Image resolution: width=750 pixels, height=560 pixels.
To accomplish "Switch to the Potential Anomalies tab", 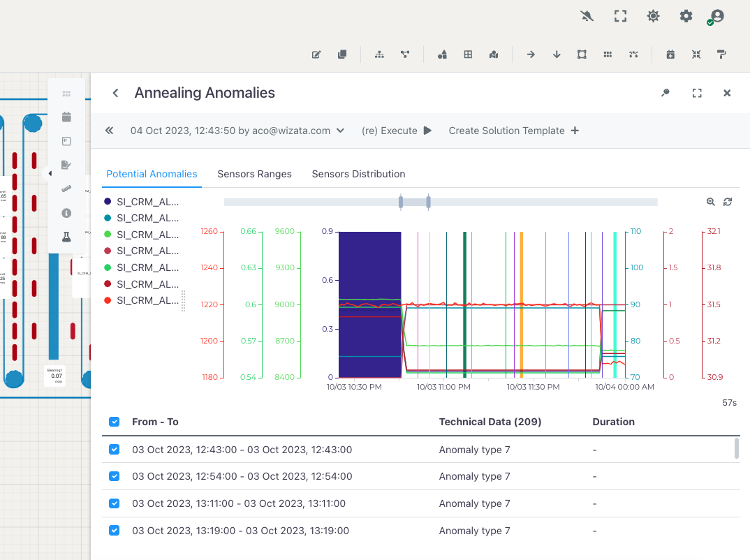I will (x=152, y=174).
